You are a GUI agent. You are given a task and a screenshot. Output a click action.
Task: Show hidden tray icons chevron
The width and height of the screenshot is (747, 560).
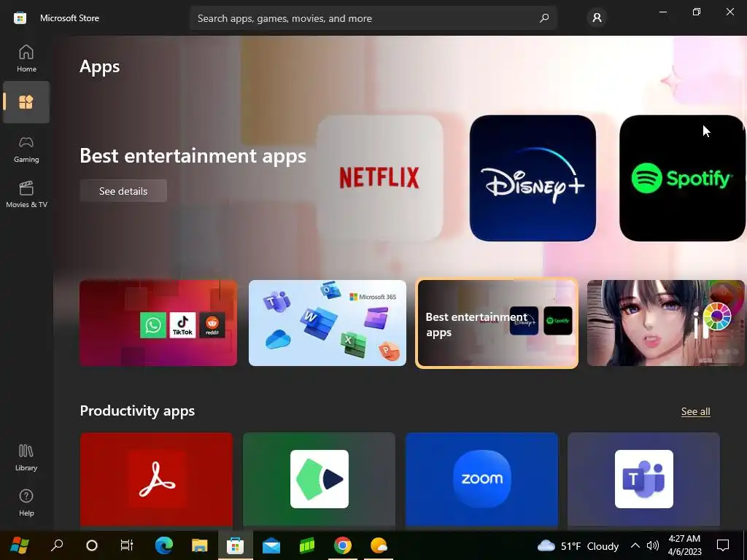pos(635,545)
